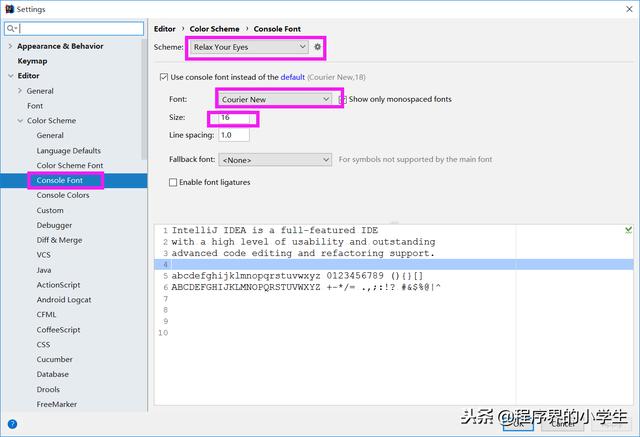640x437 pixels.
Task: Close the Settings window
Action: tap(629, 9)
